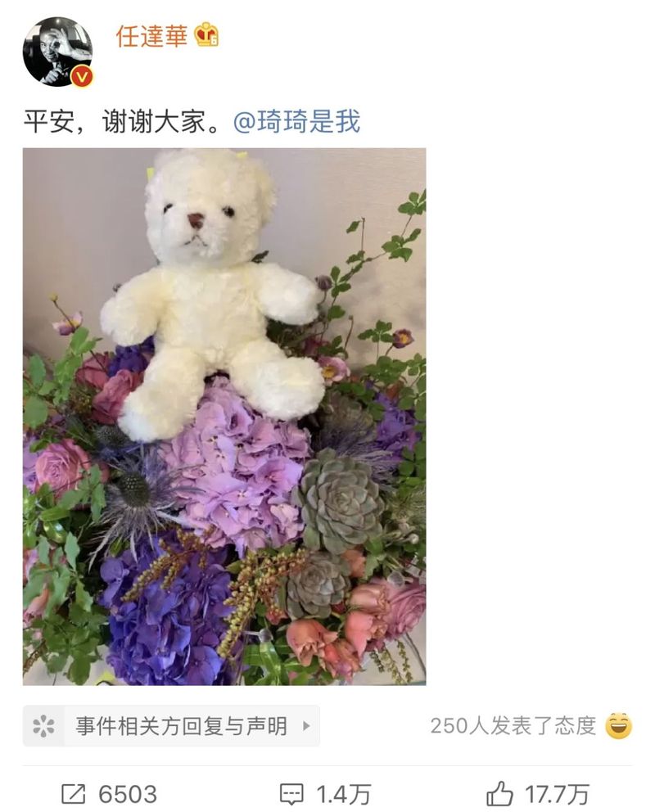Open comments via speech bubble icon

click(291, 794)
